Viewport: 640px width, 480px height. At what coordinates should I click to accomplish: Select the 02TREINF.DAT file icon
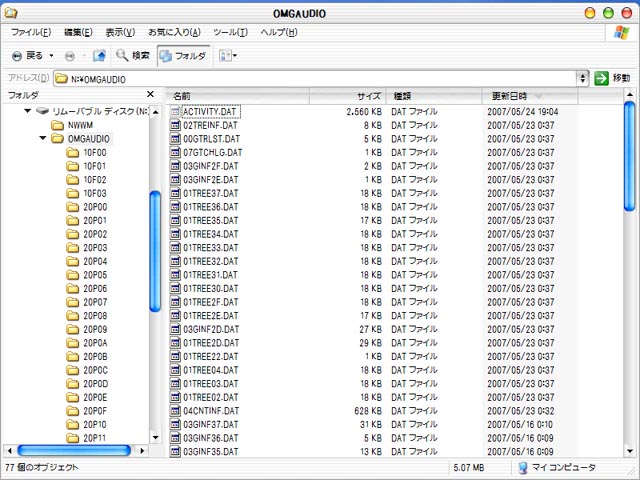click(x=175, y=125)
